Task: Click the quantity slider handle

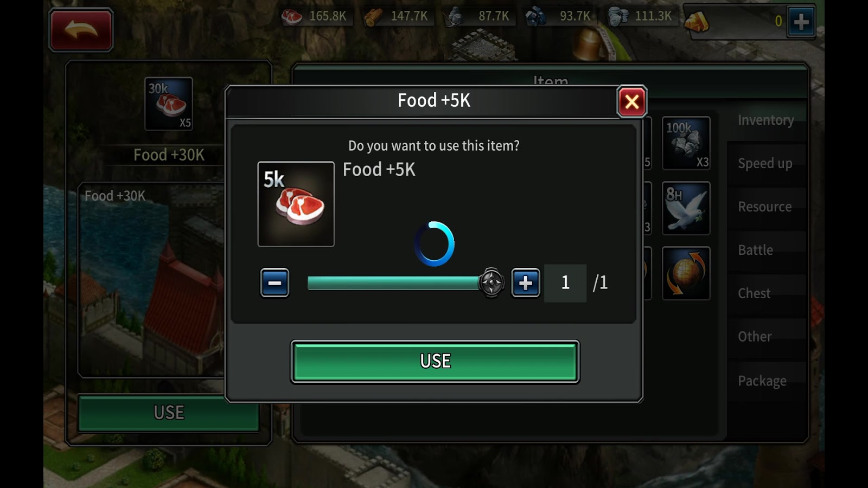Action: [x=492, y=282]
